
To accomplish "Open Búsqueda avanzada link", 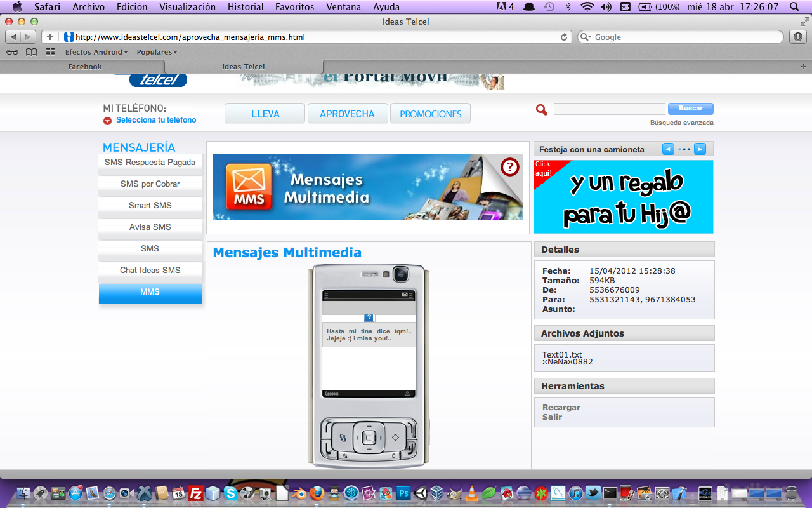I will (681, 123).
